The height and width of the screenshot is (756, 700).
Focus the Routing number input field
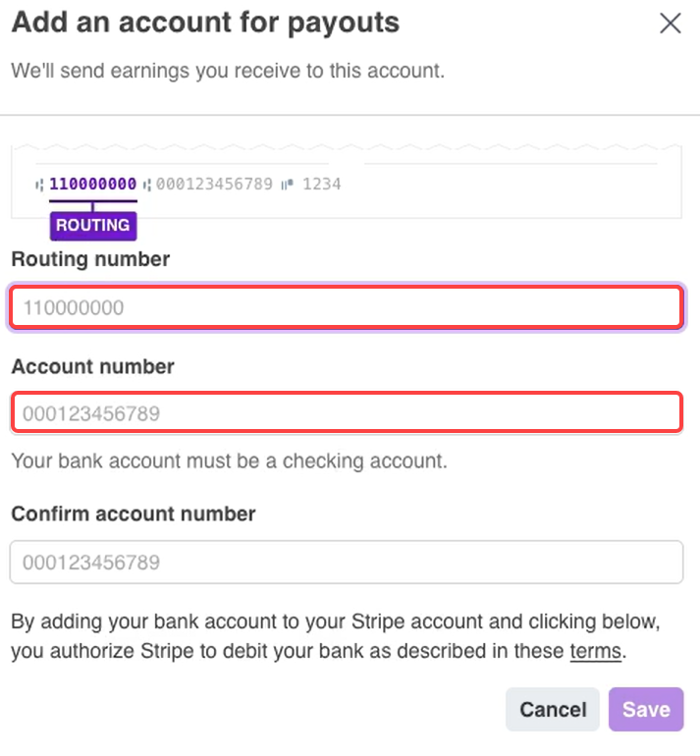pos(346,307)
